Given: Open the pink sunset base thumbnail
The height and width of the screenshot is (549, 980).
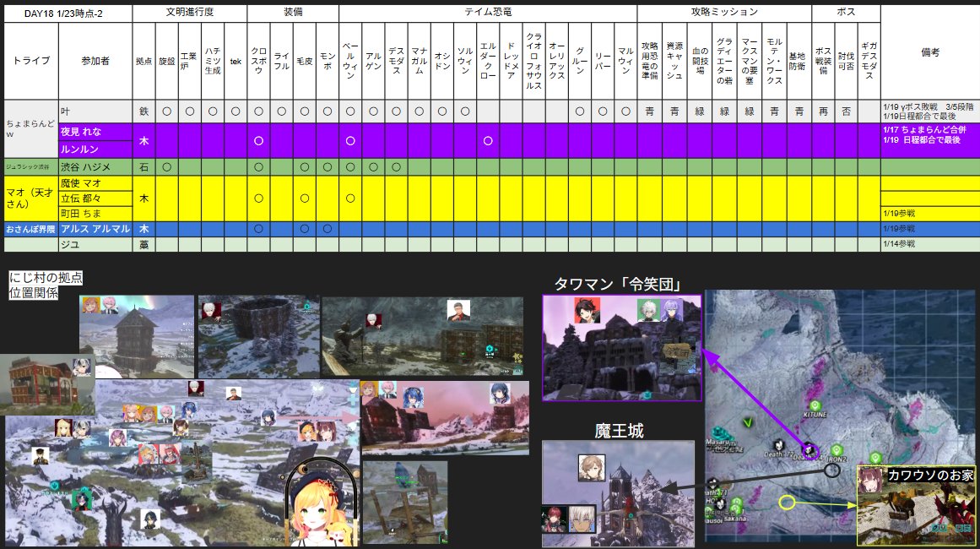Looking at the screenshot, I should (444, 418).
